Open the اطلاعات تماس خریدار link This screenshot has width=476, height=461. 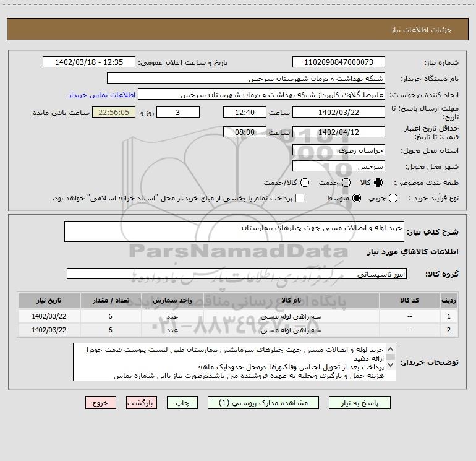[x=102, y=95]
